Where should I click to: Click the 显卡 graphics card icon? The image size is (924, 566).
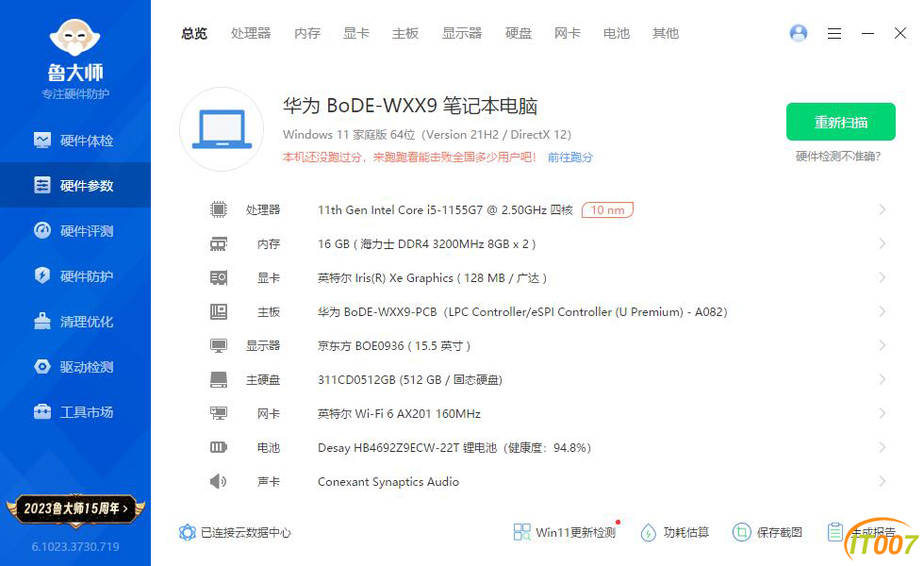point(219,277)
